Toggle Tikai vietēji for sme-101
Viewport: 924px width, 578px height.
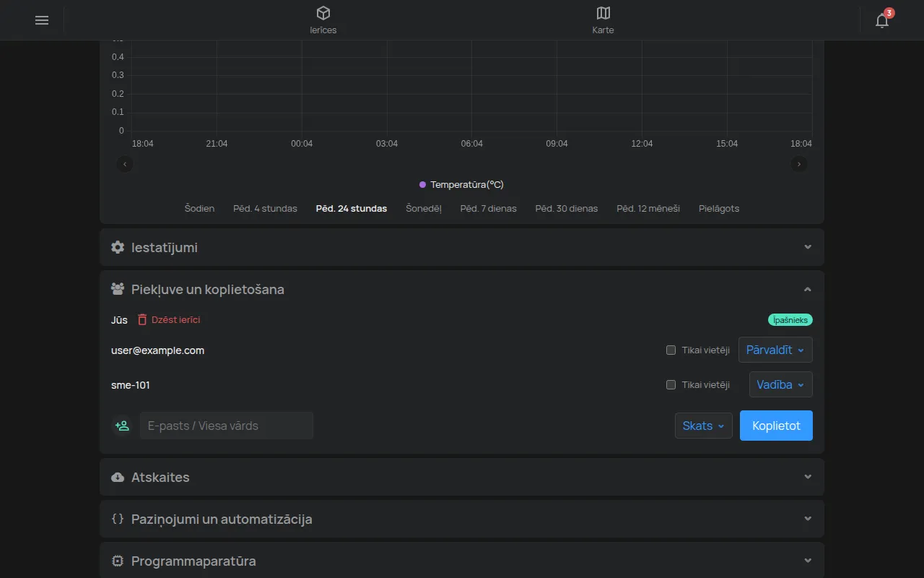pyautogui.click(x=671, y=385)
